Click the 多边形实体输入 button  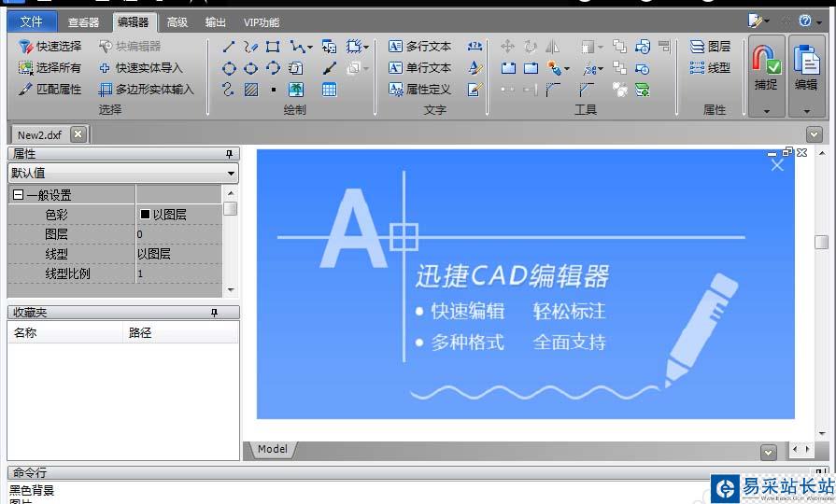click(146, 89)
